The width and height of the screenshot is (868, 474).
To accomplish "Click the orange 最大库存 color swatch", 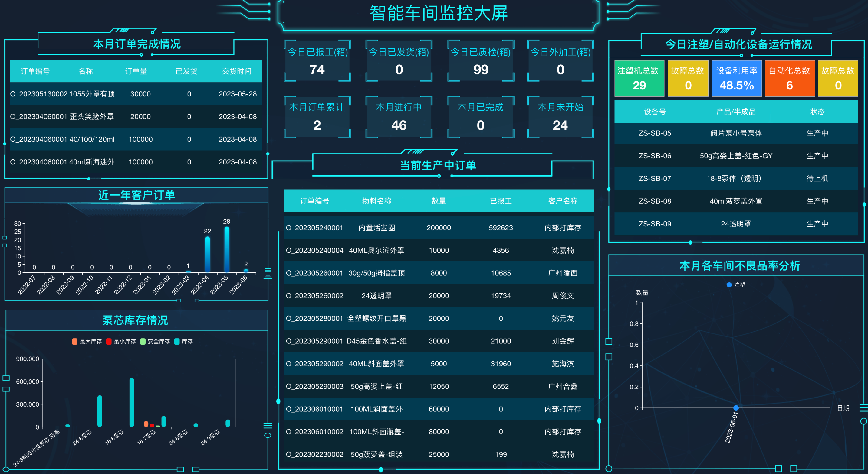I will (x=74, y=341).
